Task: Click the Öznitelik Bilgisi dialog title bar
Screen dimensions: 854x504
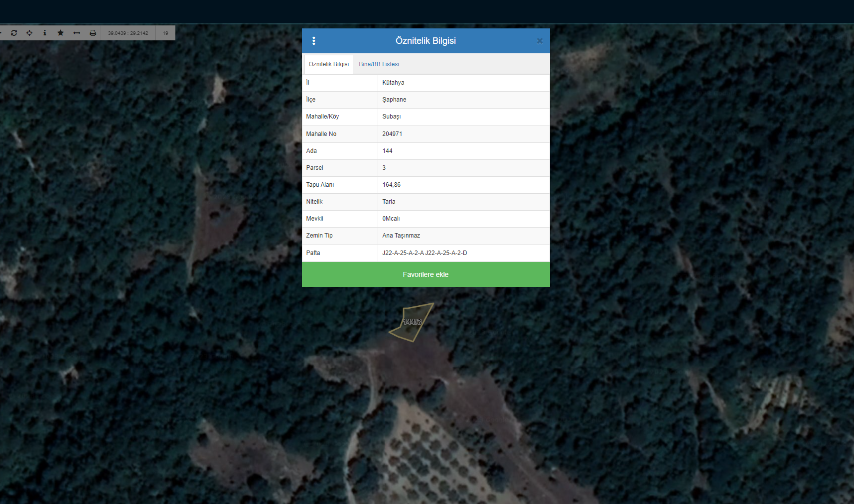Action: point(426,41)
